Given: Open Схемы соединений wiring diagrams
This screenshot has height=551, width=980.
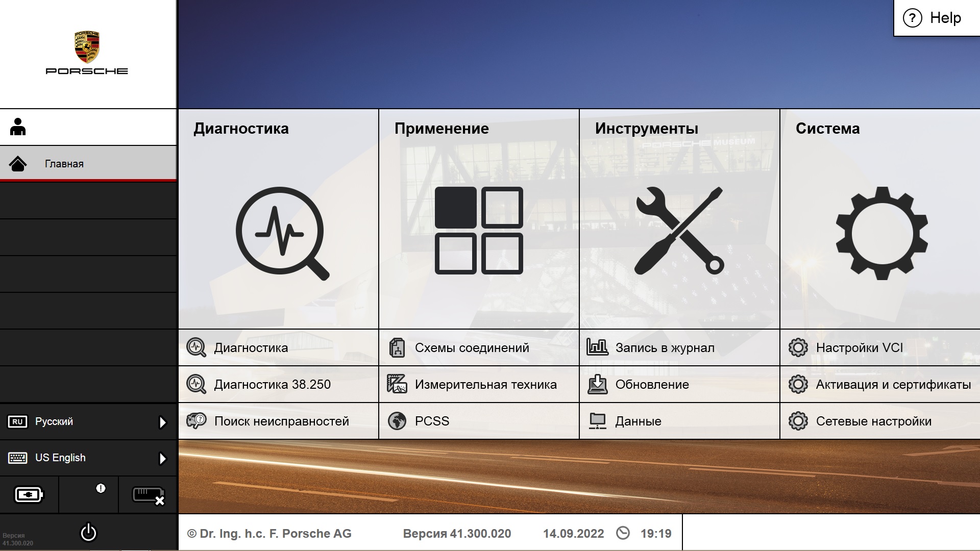Looking at the screenshot, I should coord(471,348).
